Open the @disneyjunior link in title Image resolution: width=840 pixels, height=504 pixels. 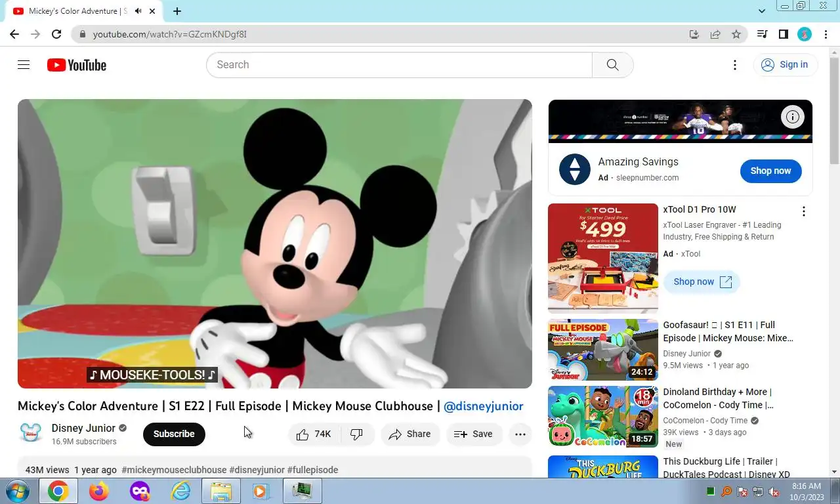click(484, 406)
